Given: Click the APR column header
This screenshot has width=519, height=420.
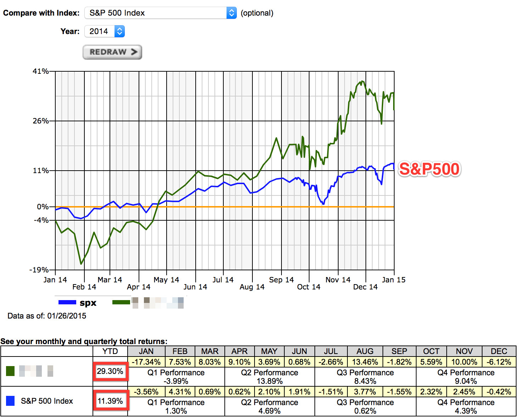Looking at the screenshot, I should point(240,351).
